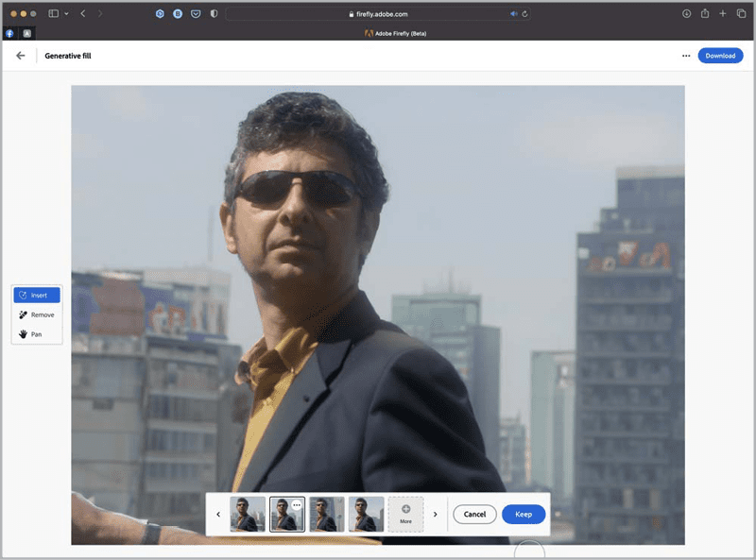
Task: Cancel the generated variations
Action: (x=474, y=515)
